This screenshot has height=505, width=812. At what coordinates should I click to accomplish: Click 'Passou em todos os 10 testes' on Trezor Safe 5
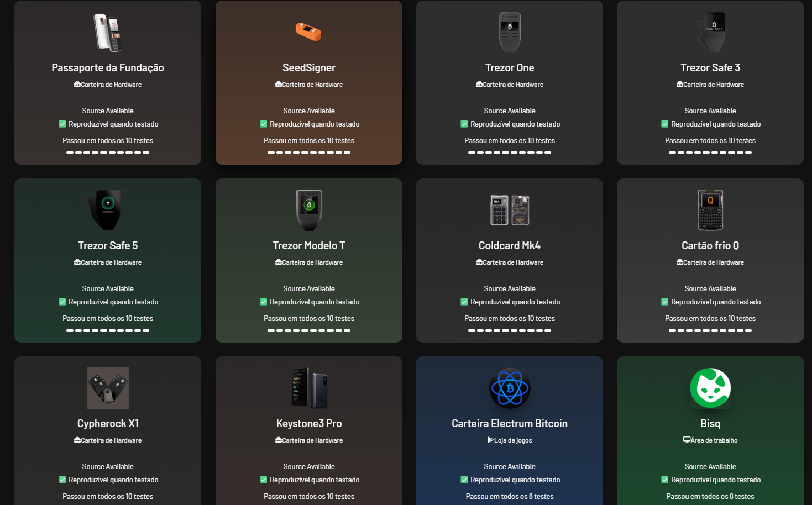(108, 319)
